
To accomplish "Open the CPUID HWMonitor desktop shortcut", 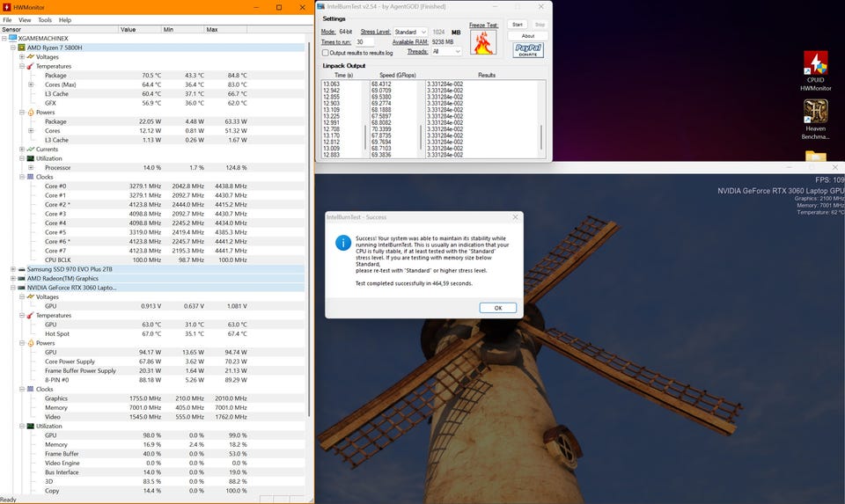I will coord(816,63).
